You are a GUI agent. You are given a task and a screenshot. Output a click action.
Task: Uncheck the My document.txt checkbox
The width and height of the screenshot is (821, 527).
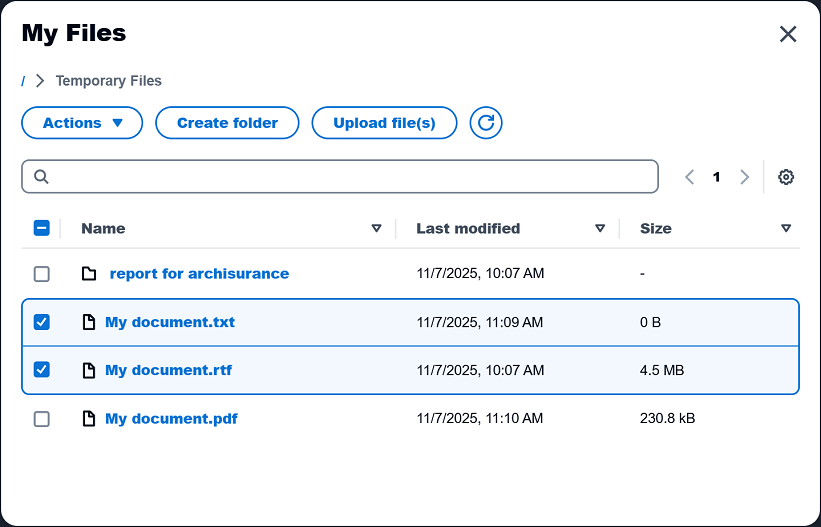tap(41, 322)
